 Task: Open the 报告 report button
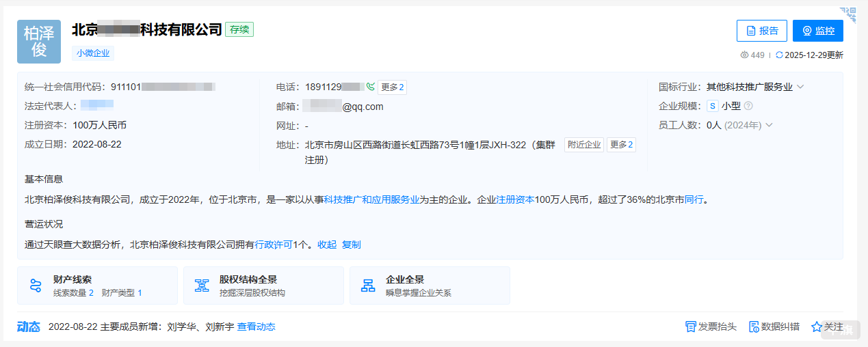click(x=762, y=31)
